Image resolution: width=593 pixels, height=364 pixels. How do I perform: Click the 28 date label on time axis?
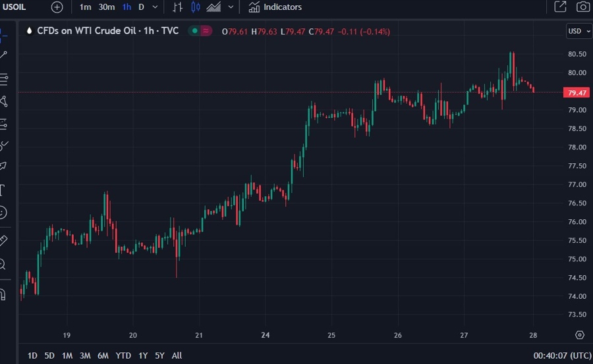coord(533,335)
